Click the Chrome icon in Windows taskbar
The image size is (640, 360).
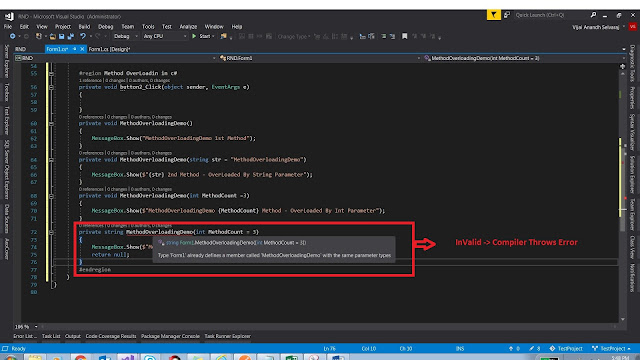click(x=81, y=358)
